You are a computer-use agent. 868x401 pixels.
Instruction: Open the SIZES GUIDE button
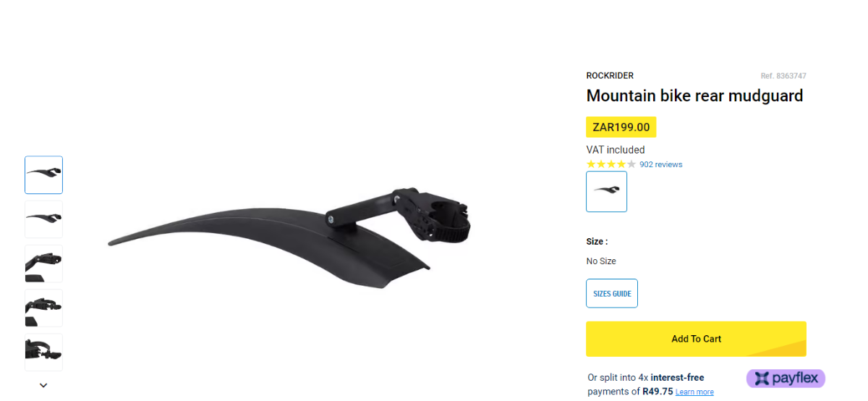coord(612,293)
